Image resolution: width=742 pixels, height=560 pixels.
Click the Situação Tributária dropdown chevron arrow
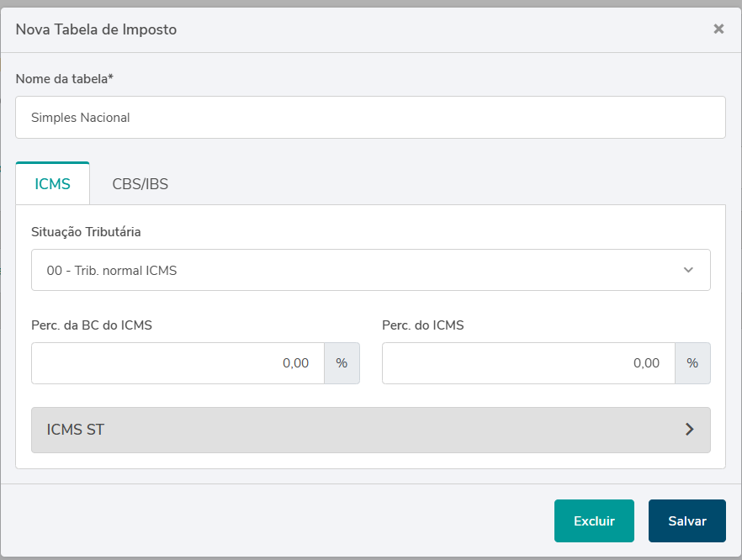point(688,271)
